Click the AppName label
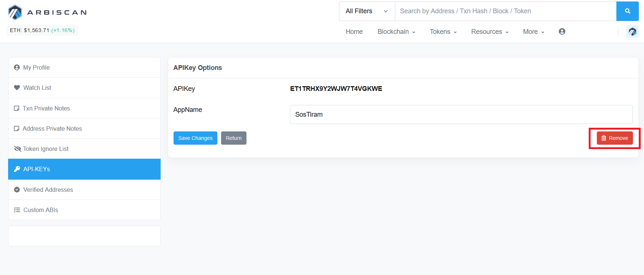644x275 pixels. pyautogui.click(x=188, y=110)
